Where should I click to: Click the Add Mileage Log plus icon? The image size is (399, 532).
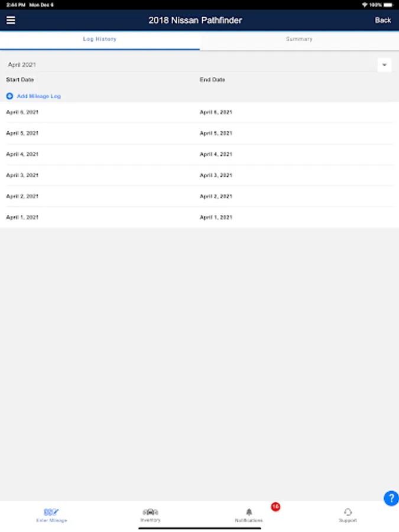pos(9,96)
